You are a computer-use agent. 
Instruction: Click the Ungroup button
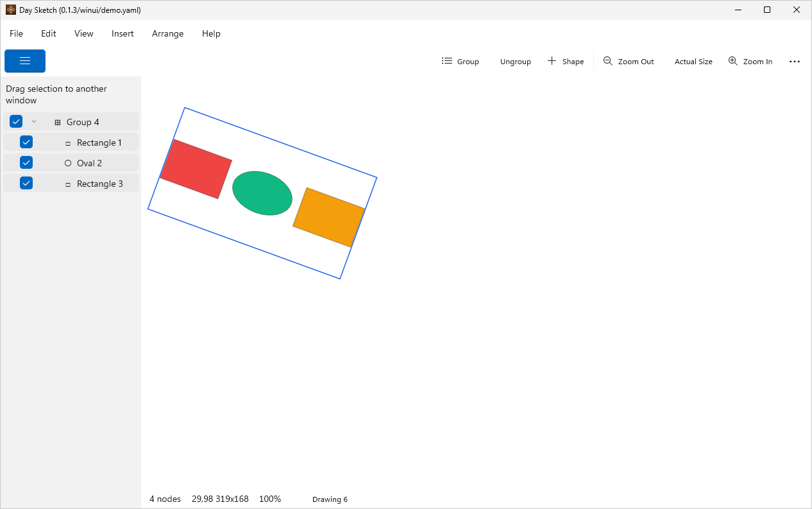click(x=516, y=62)
